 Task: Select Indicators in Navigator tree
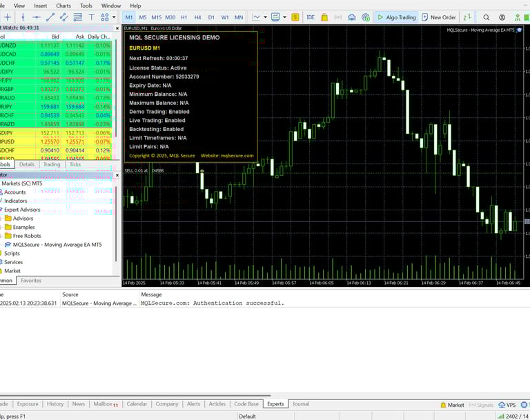point(16,201)
